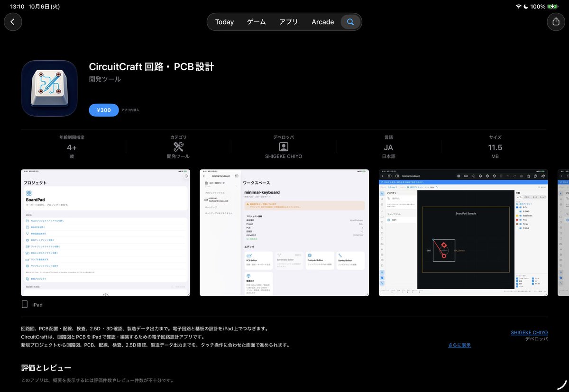Buy the app with ¥300 button
The image size is (569, 392).
click(103, 110)
